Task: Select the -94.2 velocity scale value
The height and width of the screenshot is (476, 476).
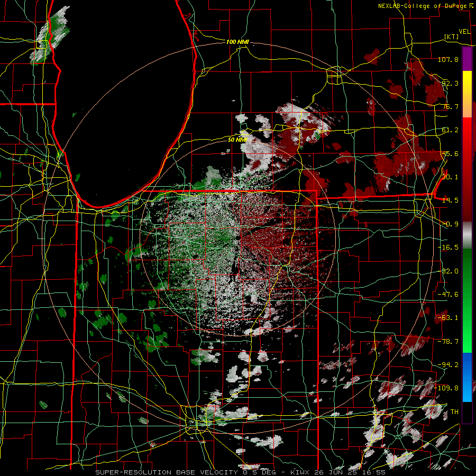Action: coord(448,364)
